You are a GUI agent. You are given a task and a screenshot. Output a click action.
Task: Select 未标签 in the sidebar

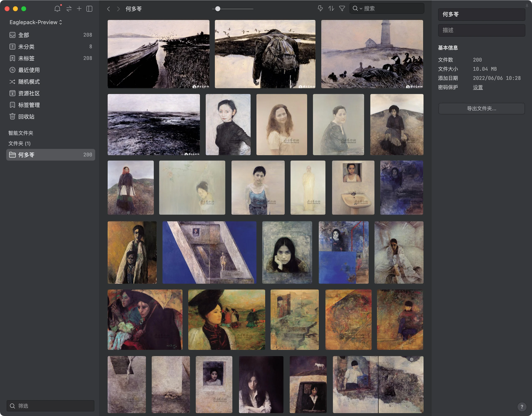(51, 58)
